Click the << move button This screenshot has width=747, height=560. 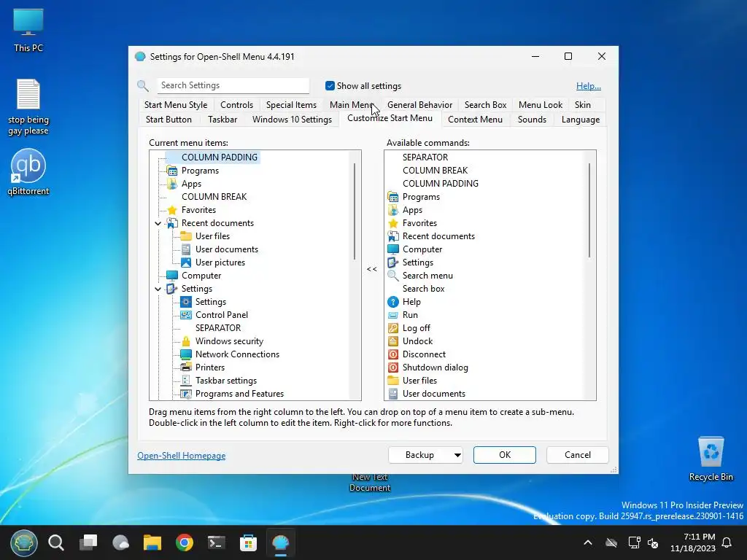[x=372, y=269]
